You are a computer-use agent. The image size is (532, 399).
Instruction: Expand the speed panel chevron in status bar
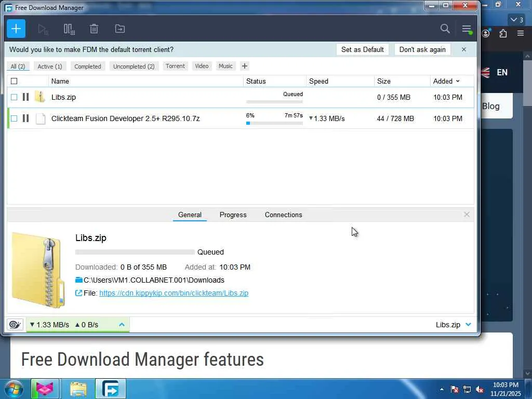(122, 325)
